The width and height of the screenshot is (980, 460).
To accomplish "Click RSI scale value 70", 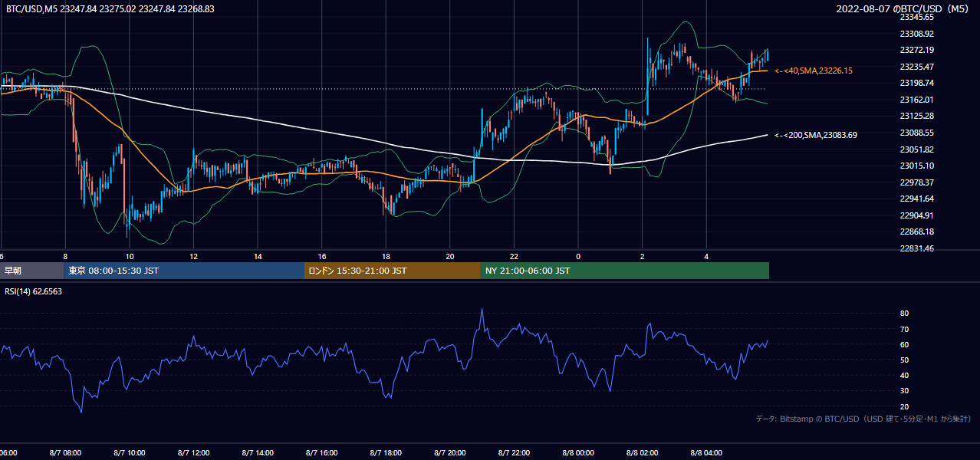I will (x=904, y=329).
